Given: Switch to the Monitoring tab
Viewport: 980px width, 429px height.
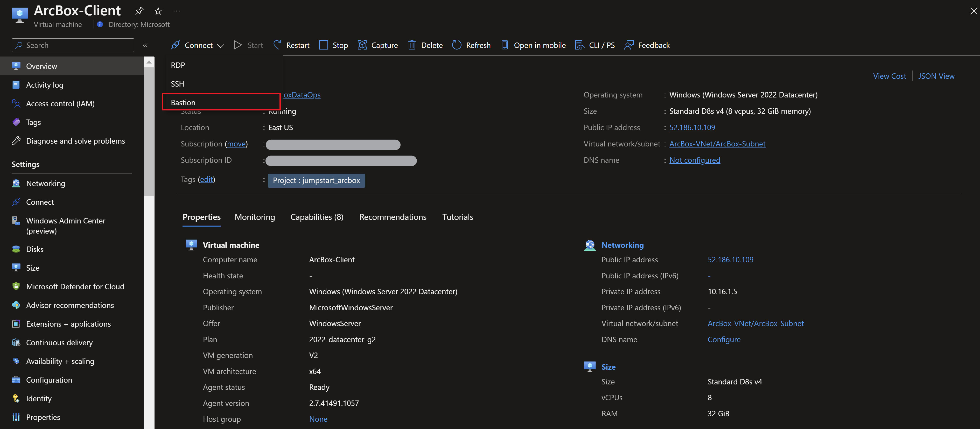Looking at the screenshot, I should [255, 217].
